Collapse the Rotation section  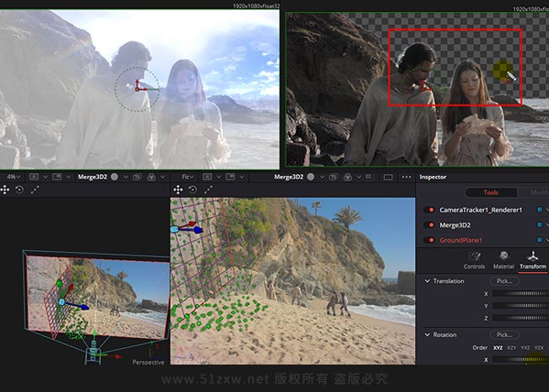(x=427, y=335)
